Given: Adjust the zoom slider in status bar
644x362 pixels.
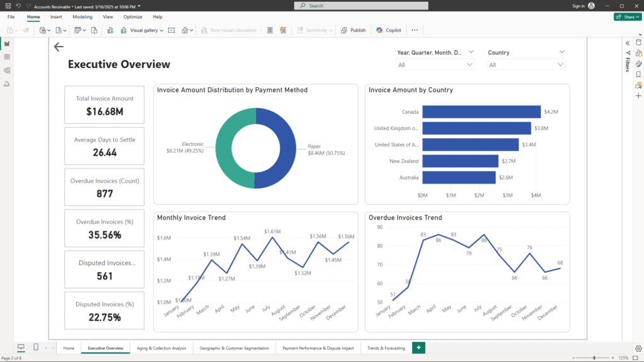Looking at the screenshot, I should tap(594, 358).
